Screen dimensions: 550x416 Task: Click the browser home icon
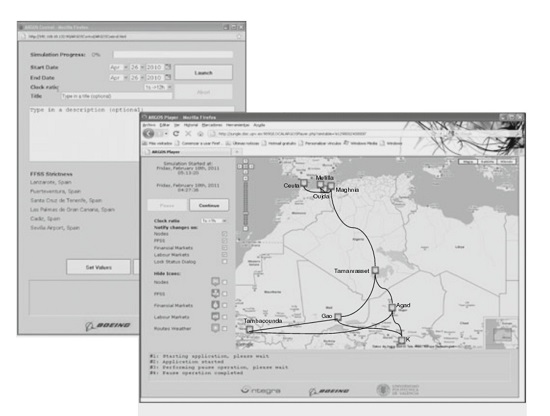click(x=200, y=134)
